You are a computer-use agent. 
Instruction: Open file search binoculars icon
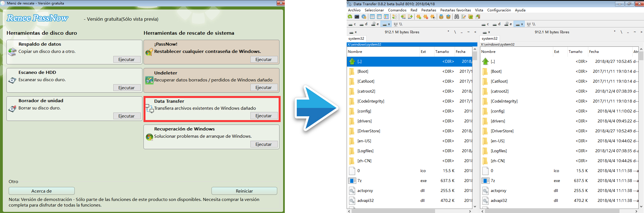pos(457,17)
